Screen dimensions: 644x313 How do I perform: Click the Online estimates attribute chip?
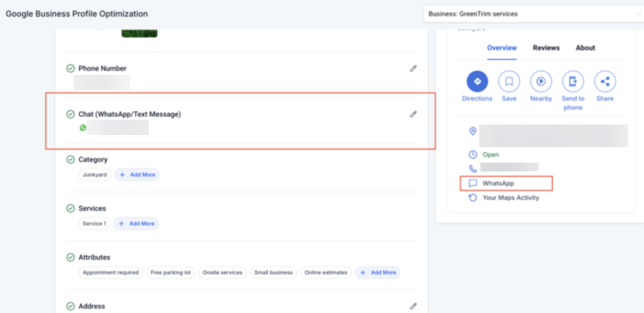coord(325,272)
